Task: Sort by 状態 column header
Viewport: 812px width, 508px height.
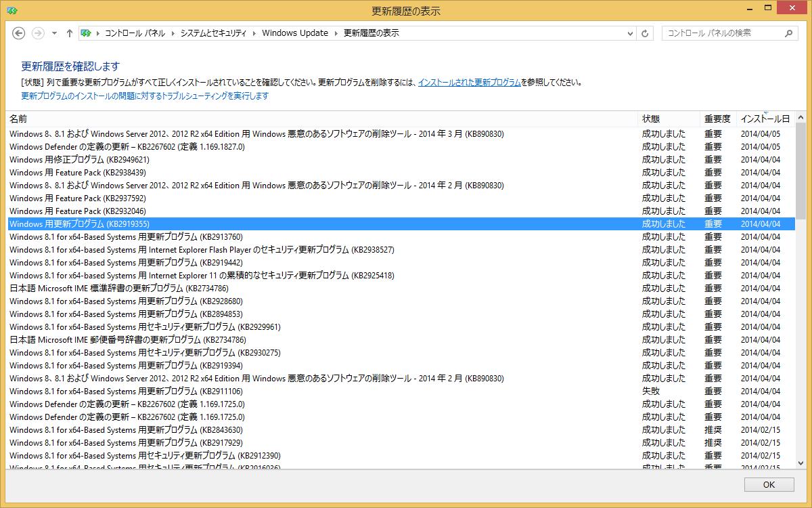Action: [669, 119]
